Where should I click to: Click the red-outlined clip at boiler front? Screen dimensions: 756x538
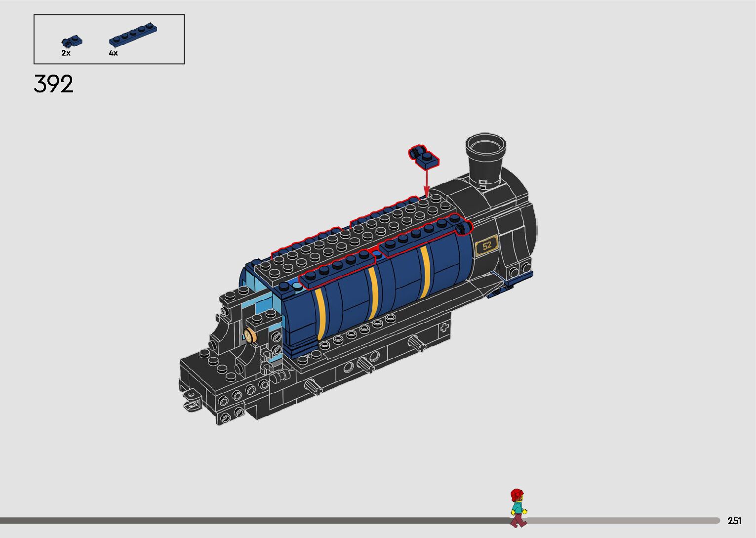(x=463, y=228)
